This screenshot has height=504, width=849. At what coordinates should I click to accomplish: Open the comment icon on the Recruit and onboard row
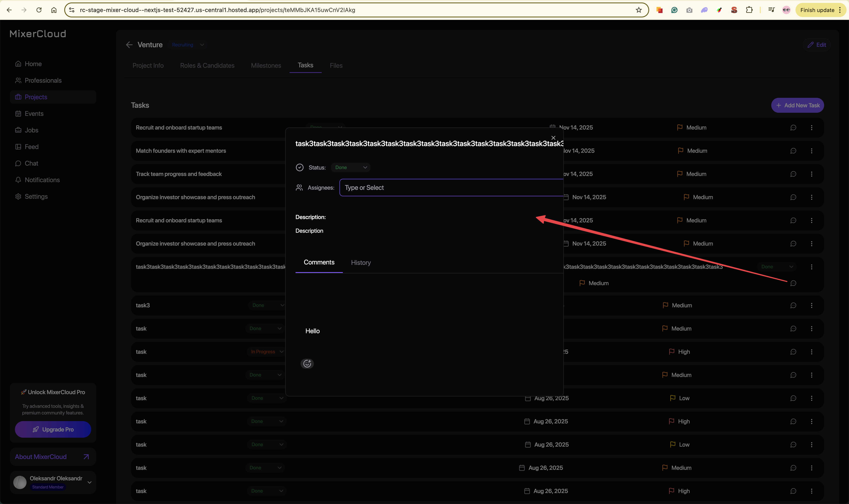point(793,128)
